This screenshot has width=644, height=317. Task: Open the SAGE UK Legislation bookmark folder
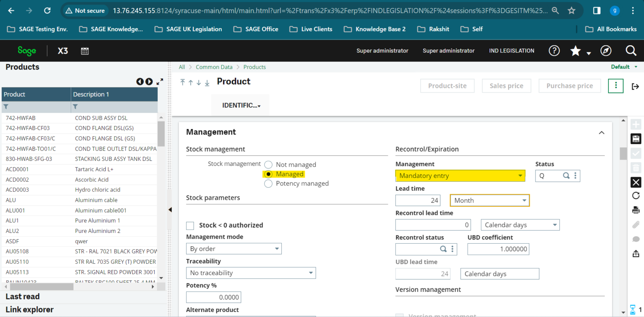[188, 29]
